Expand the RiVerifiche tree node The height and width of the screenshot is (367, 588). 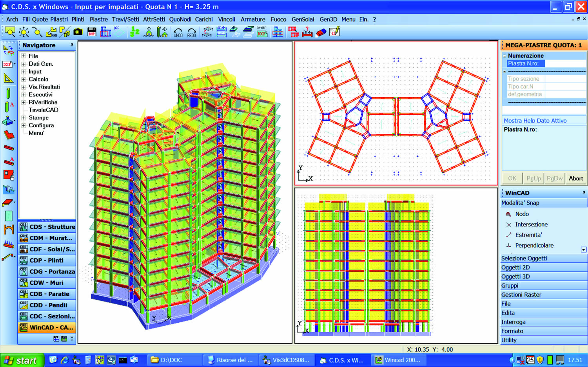pyautogui.click(x=24, y=102)
